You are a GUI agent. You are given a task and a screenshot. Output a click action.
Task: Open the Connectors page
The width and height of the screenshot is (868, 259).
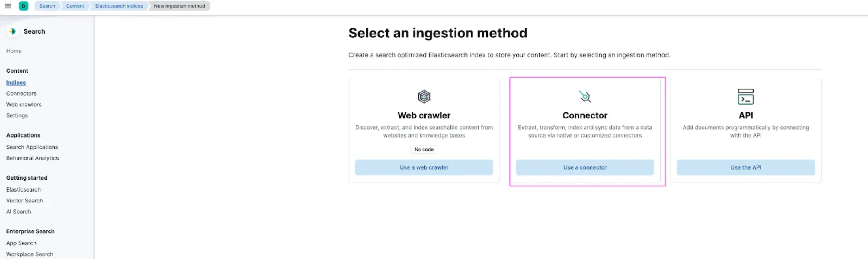(21, 93)
